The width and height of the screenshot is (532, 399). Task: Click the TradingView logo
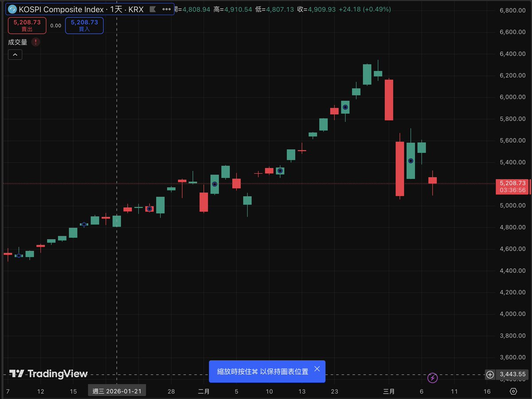pyautogui.click(x=49, y=374)
